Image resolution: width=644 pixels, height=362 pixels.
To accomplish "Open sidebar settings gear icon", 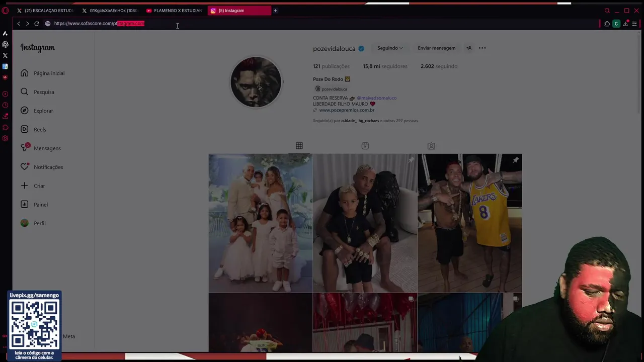I will pos(5,138).
